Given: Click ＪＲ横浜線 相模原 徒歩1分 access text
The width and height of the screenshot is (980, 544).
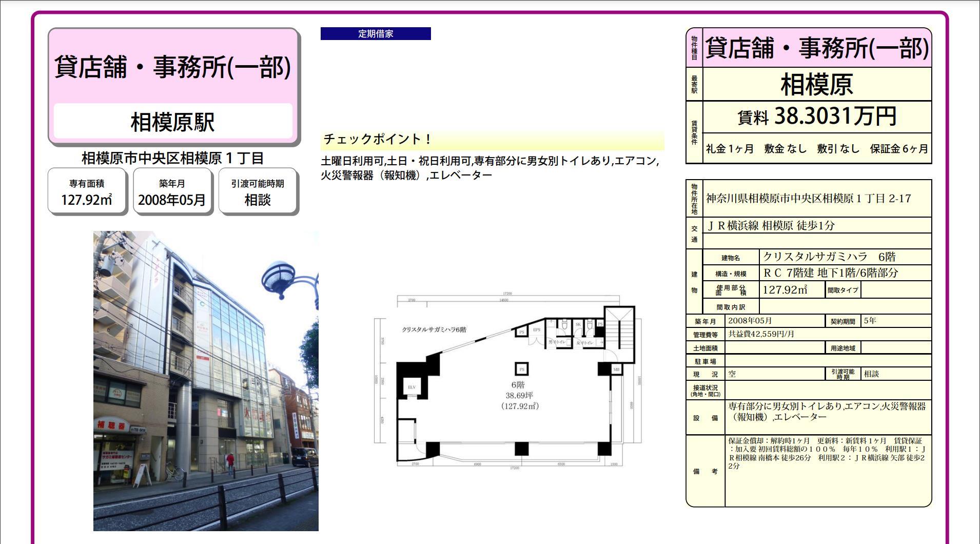Looking at the screenshot, I should click(x=771, y=225).
